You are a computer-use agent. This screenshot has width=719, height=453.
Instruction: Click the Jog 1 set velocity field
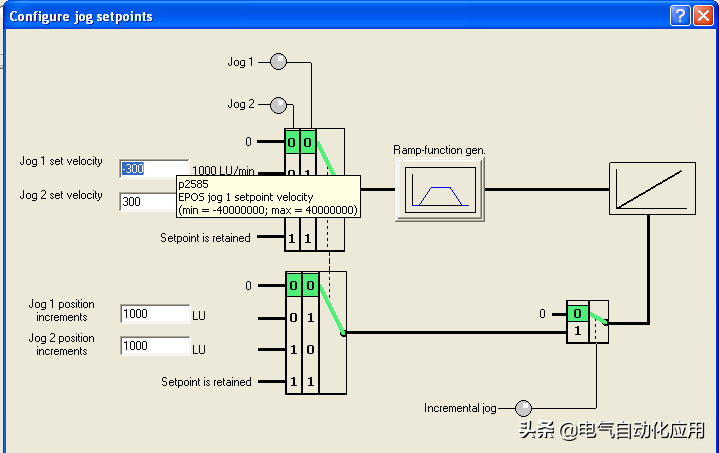154,169
